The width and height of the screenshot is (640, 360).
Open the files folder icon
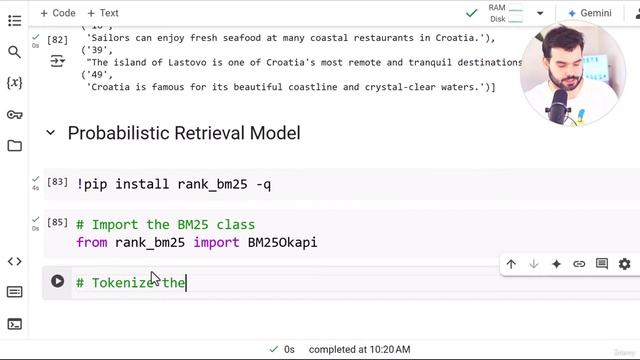(15, 146)
